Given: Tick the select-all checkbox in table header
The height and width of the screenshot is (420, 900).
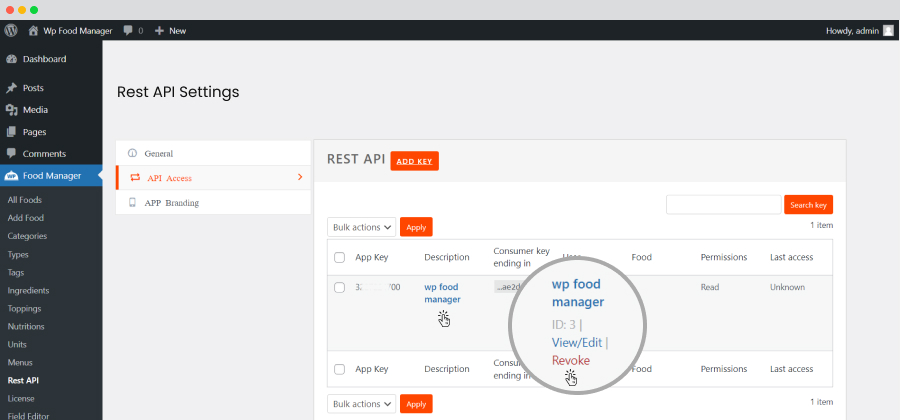Looking at the screenshot, I should pyautogui.click(x=339, y=258).
